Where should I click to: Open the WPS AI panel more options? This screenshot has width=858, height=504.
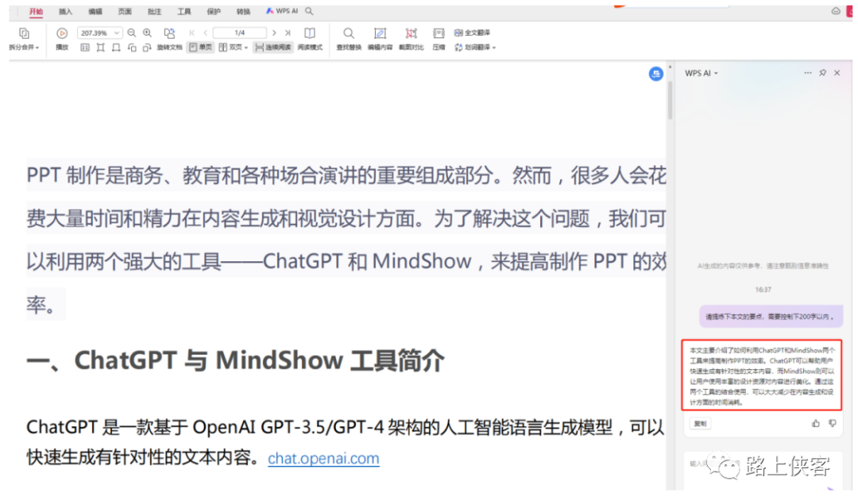tap(808, 73)
